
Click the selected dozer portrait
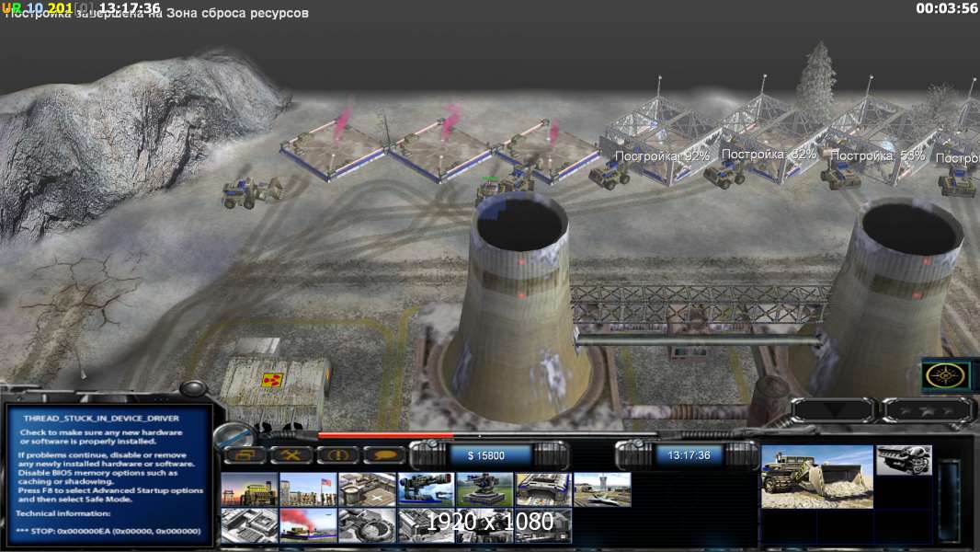point(817,477)
